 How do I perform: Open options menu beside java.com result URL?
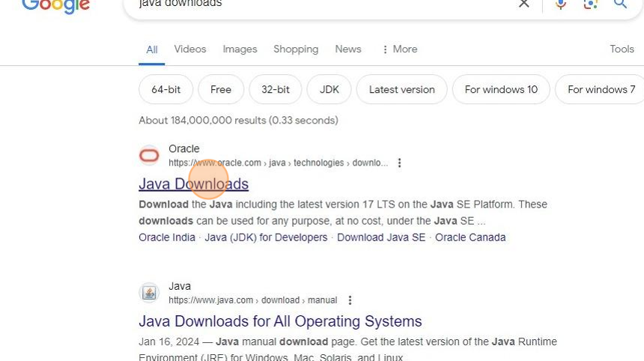click(x=350, y=300)
